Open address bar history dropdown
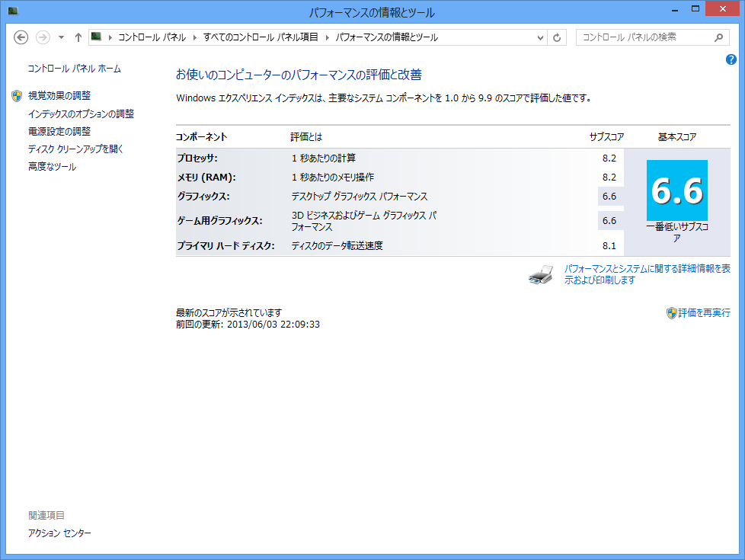The height and width of the screenshot is (560, 745). 540,37
